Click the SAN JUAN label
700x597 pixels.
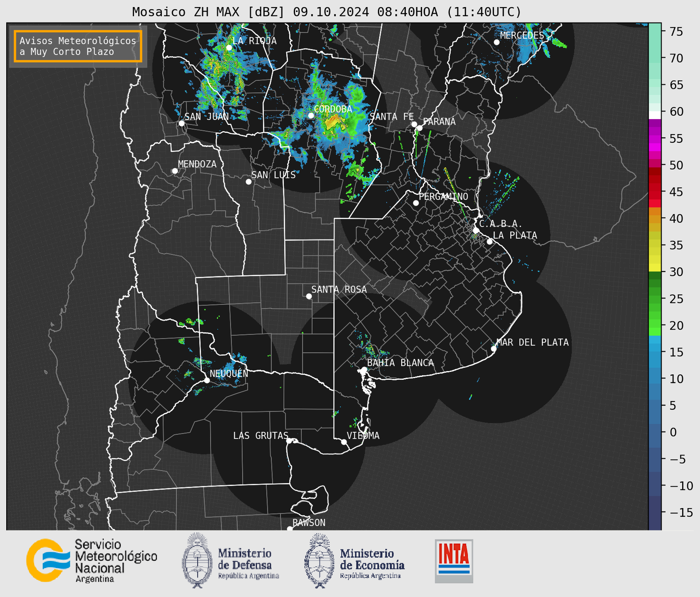pos(207,117)
